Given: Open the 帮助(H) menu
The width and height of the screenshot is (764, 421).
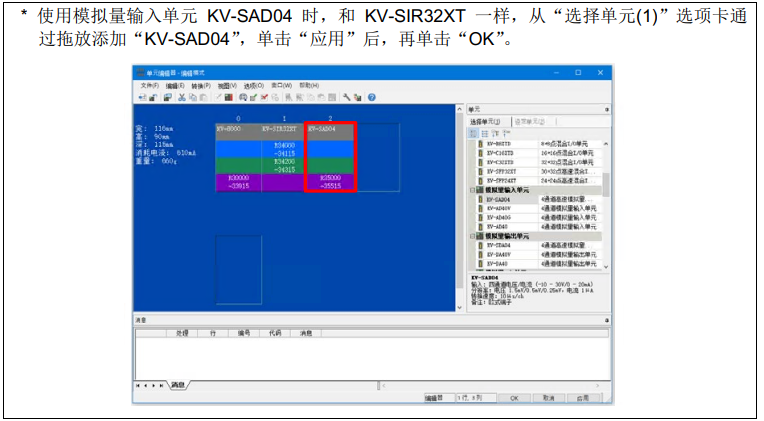Looking at the screenshot, I should pyautogui.click(x=309, y=86).
